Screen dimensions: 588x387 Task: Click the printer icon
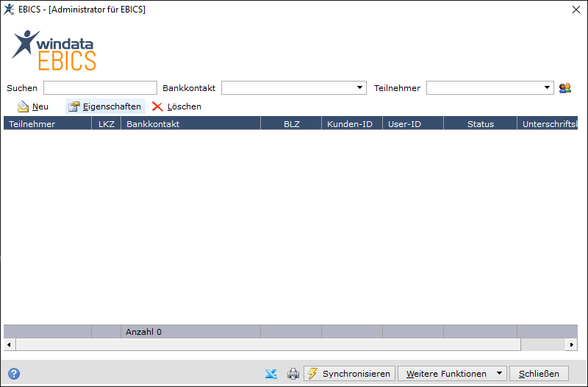(x=293, y=374)
